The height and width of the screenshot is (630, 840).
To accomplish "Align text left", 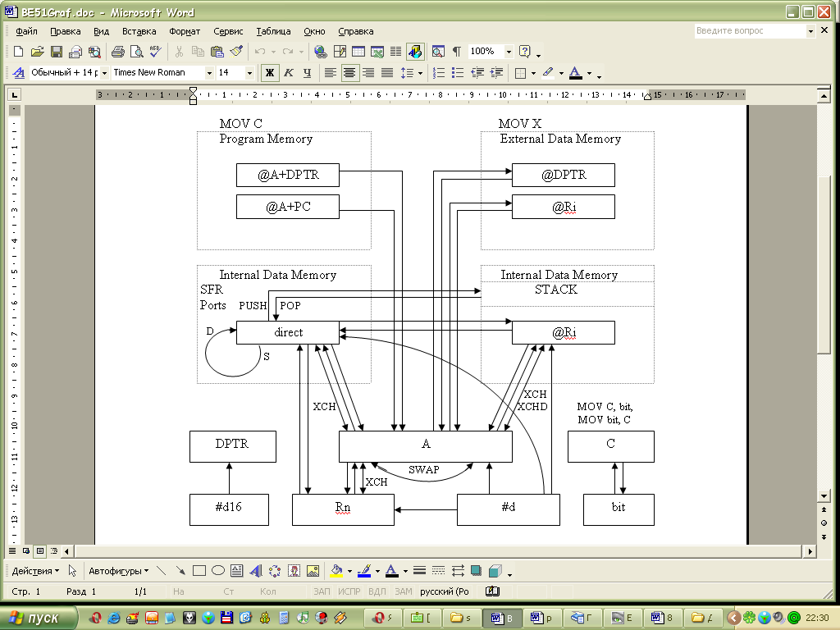I will 331,72.
